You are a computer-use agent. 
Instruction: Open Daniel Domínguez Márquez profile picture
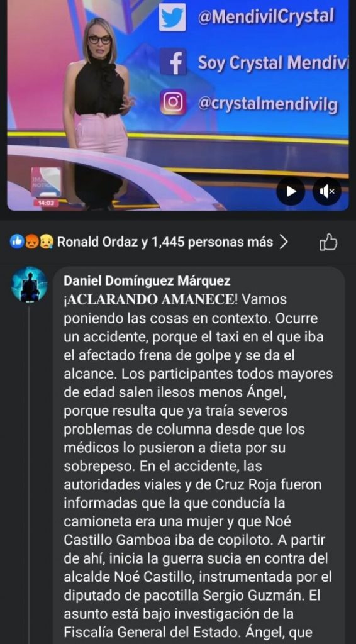click(x=29, y=285)
